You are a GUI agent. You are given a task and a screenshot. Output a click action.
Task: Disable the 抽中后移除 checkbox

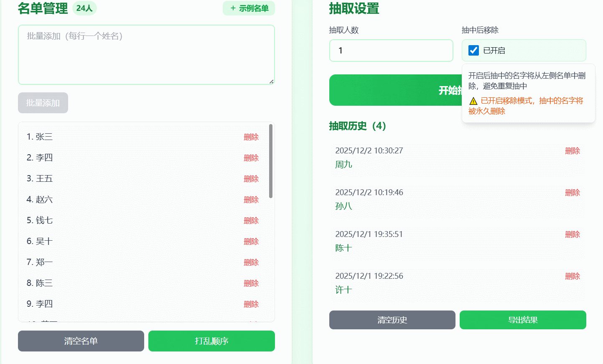[x=473, y=50]
